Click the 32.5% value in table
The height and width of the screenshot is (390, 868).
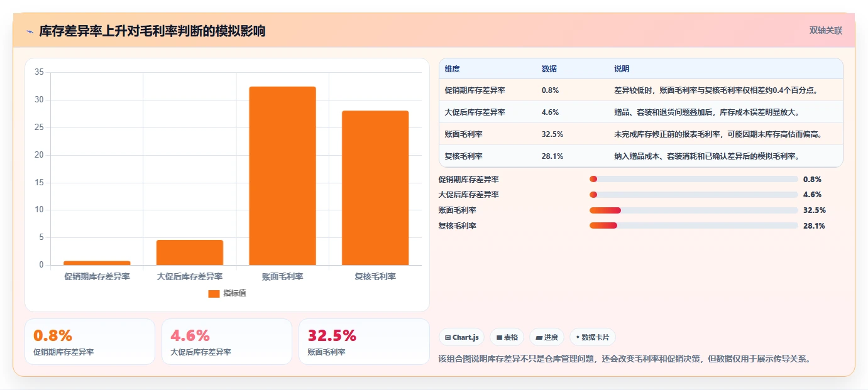tap(552, 134)
